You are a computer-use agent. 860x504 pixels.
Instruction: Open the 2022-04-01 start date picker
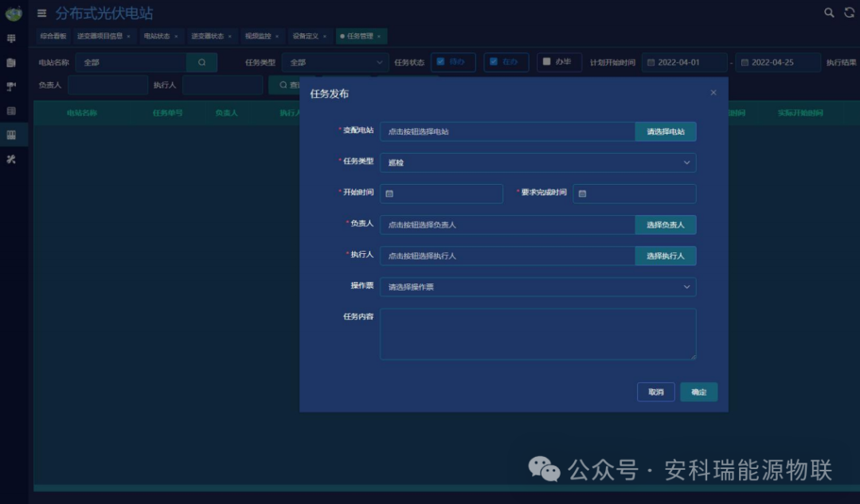click(x=683, y=61)
